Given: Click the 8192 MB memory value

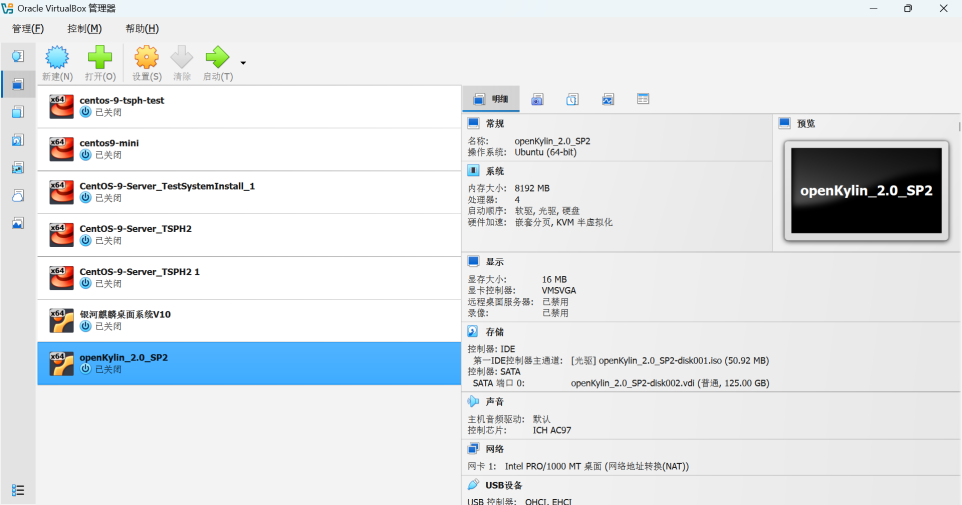Looking at the screenshot, I should coord(532,188).
